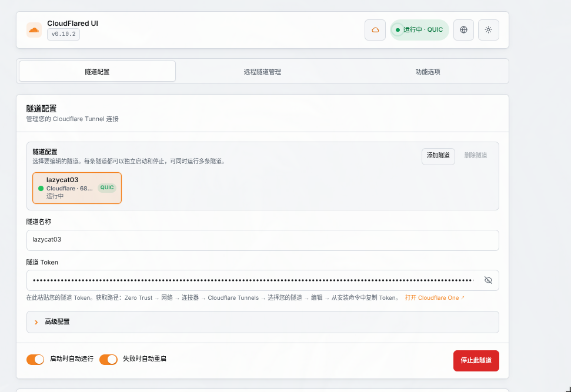Click the green status dot on lazycat03 card
This screenshot has height=392, width=571.
(x=41, y=188)
